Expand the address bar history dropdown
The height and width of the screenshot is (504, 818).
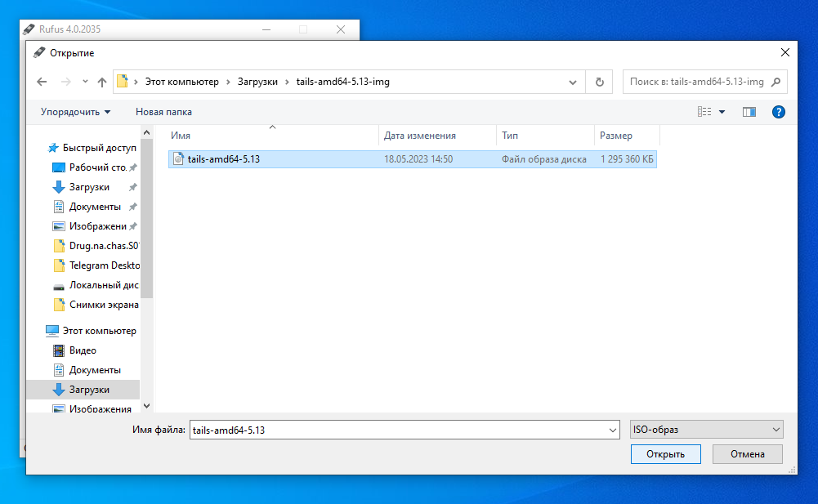click(x=574, y=82)
